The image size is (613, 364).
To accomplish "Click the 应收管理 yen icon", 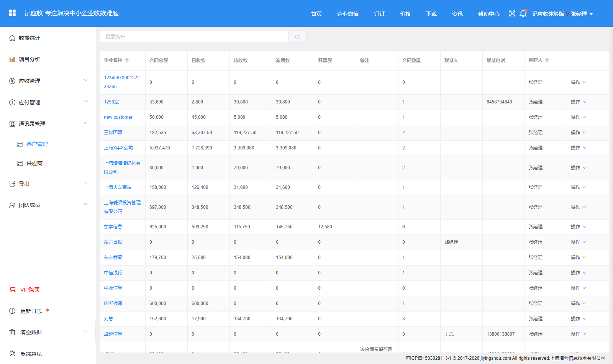I will point(12,81).
